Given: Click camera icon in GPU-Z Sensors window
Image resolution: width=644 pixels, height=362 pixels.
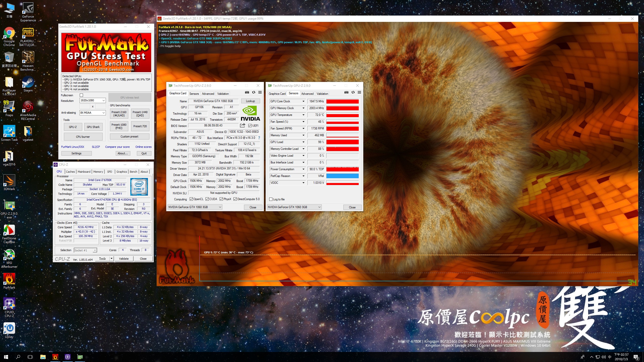Looking at the screenshot, I should pyautogui.click(x=346, y=92).
